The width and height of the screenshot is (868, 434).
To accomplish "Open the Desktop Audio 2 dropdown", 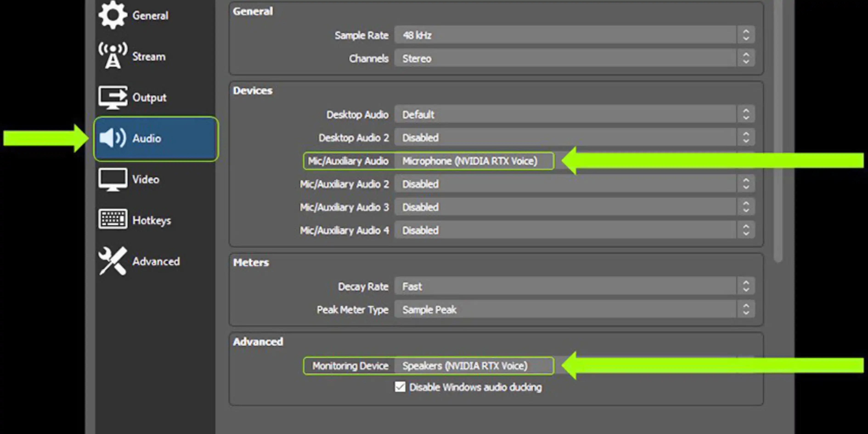I will tap(575, 138).
